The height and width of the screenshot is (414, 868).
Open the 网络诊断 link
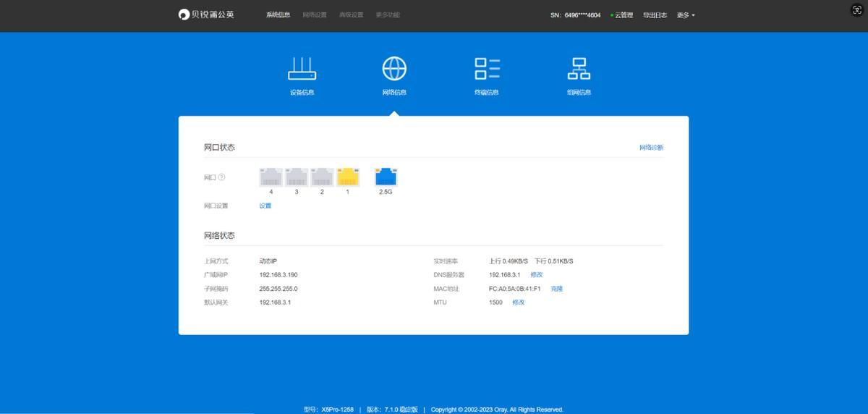pos(651,148)
